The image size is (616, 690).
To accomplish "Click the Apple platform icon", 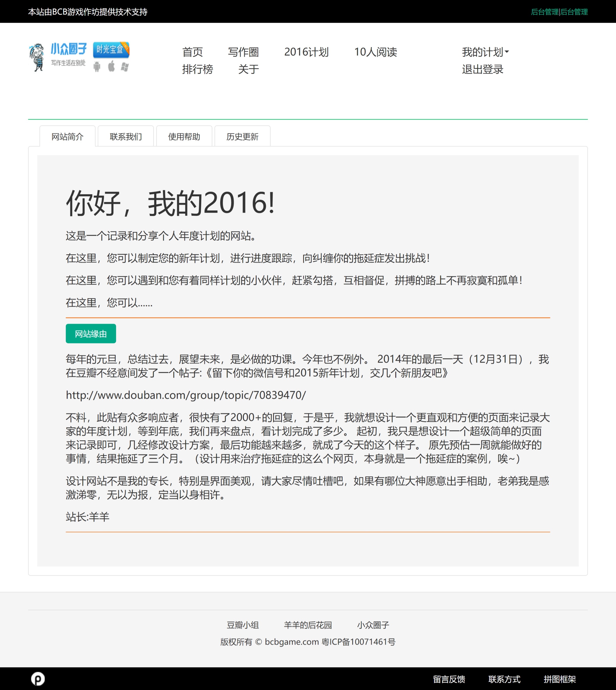I will [111, 66].
